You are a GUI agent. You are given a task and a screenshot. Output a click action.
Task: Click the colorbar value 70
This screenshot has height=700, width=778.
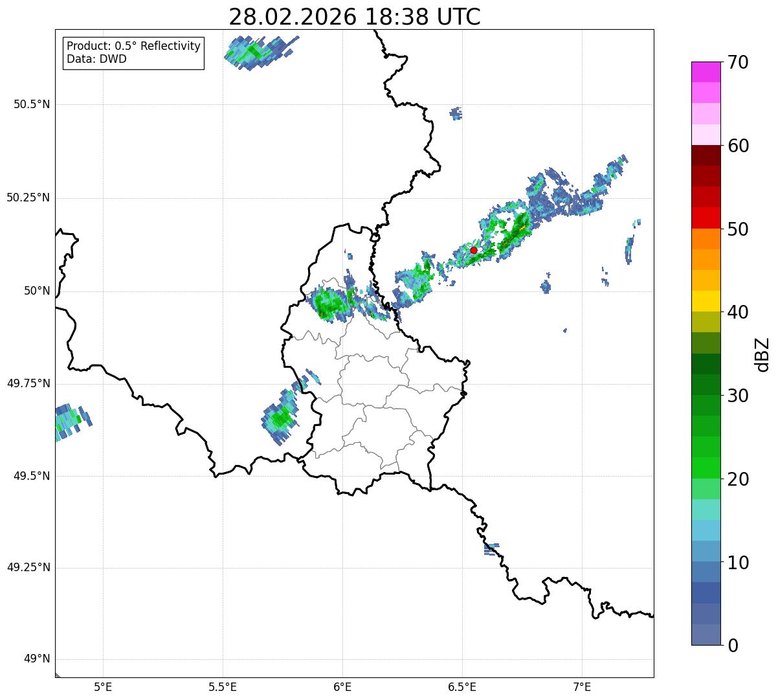coord(738,62)
